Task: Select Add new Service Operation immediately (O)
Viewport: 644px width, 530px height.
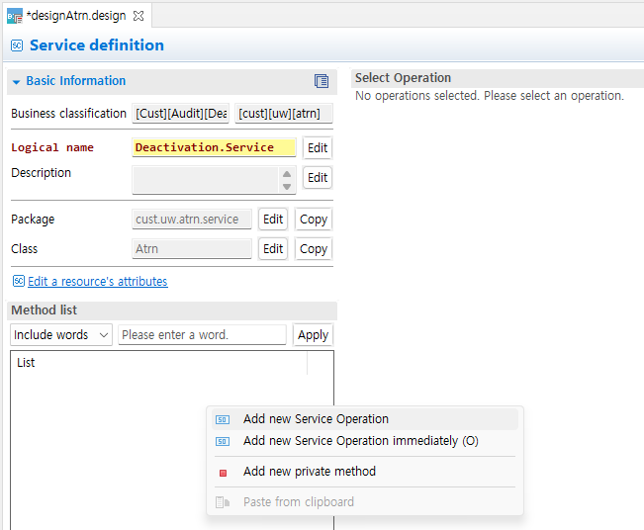Action: tap(360, 441)
